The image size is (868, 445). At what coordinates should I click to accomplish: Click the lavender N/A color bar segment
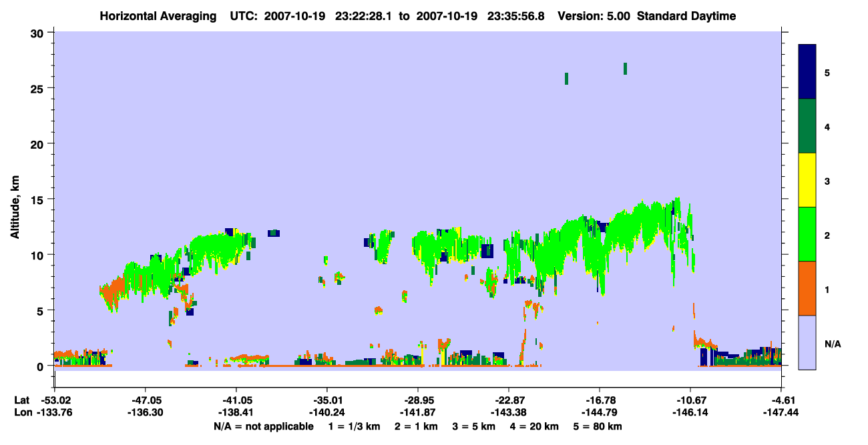pyautogui.click(x=807, y=342)
